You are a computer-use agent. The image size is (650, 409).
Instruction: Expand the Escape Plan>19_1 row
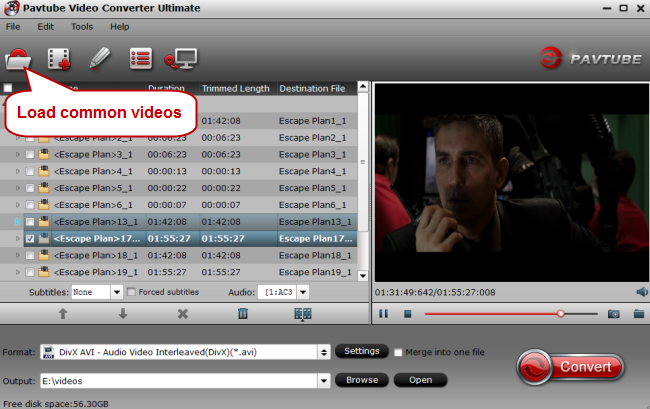[17, 272]
